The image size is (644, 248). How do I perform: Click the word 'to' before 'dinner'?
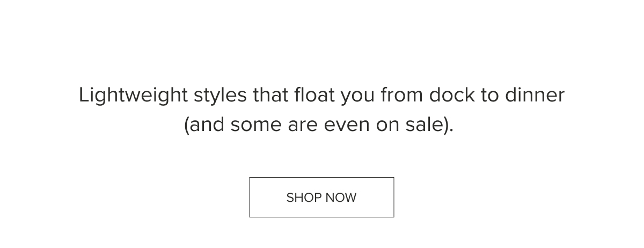(x=489, y=97)
